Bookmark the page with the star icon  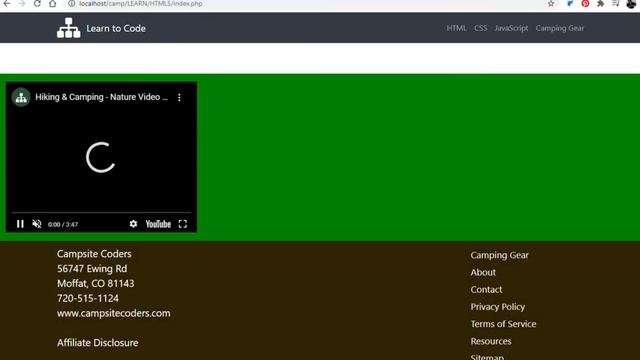point(551,4)
